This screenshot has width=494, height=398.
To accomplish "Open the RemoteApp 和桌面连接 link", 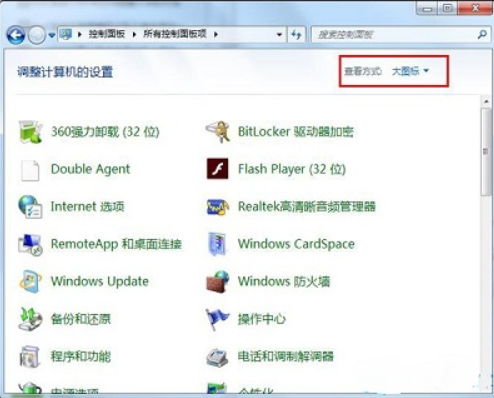I will [116, 244].
